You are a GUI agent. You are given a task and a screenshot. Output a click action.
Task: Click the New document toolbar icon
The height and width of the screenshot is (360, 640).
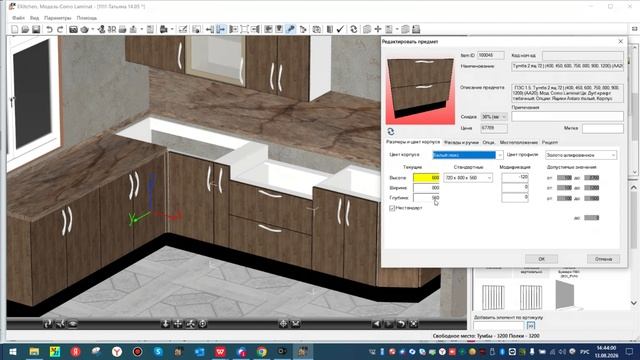(15, 29)
